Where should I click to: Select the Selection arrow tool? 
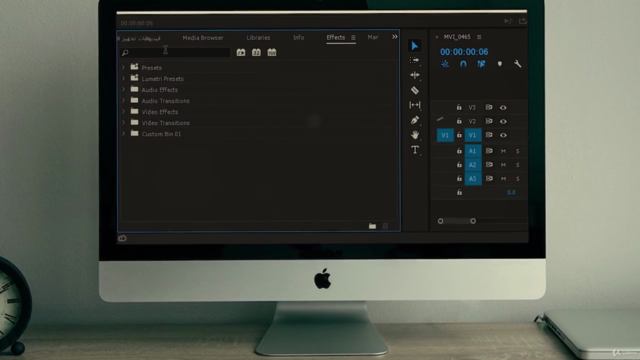(415, 46)
